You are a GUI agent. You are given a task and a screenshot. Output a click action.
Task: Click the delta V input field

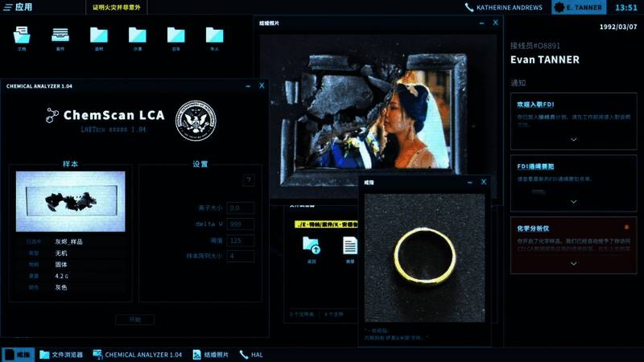[241, 224]
